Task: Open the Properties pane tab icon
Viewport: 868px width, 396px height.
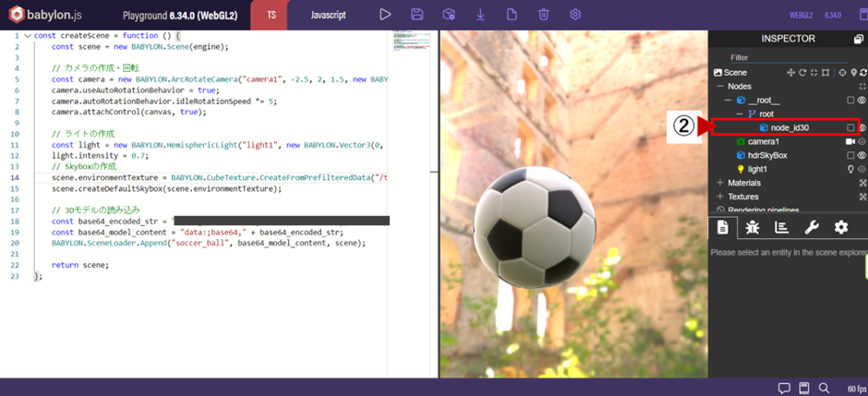Action: [722, 227]
